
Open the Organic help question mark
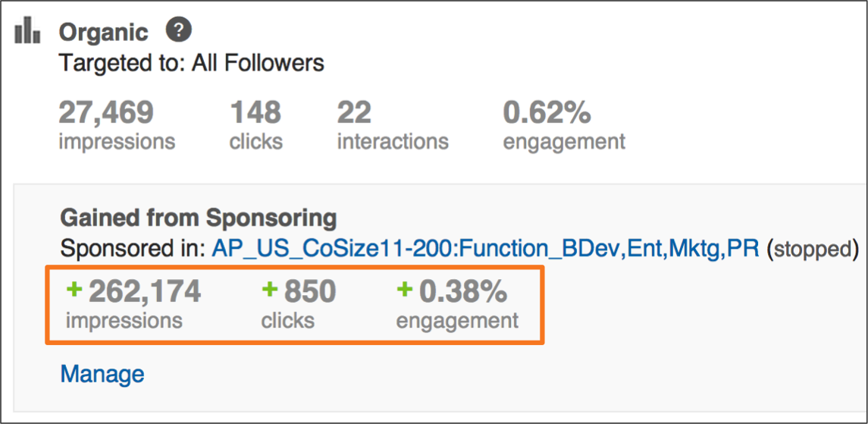178,30
